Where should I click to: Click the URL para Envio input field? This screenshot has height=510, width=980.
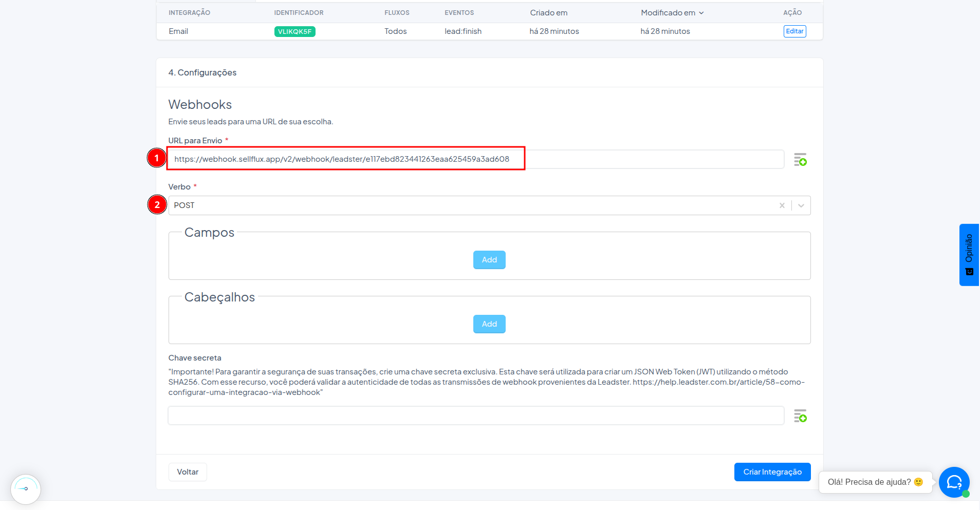[x=476, y=159]
